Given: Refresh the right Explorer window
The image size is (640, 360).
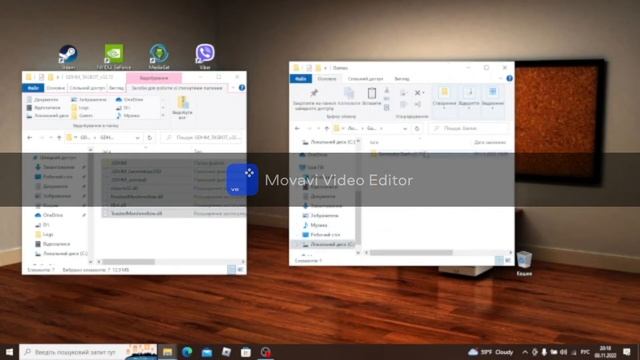Looking at the screenshot, I should pos(417,129).
